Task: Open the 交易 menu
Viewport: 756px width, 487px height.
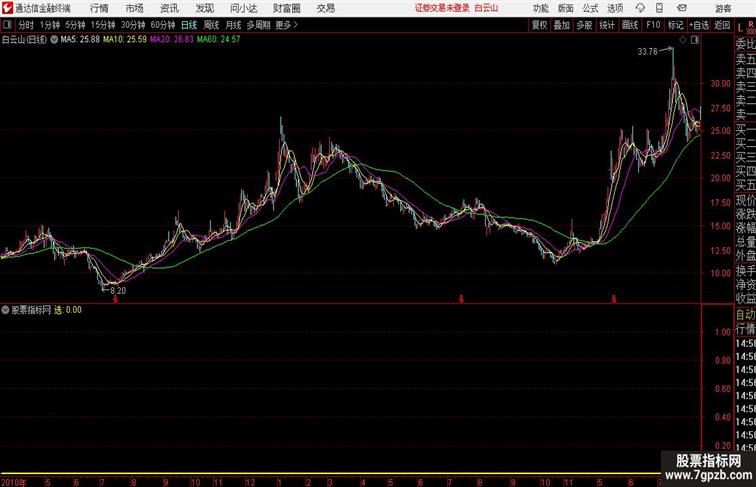Action: [325, 8]
